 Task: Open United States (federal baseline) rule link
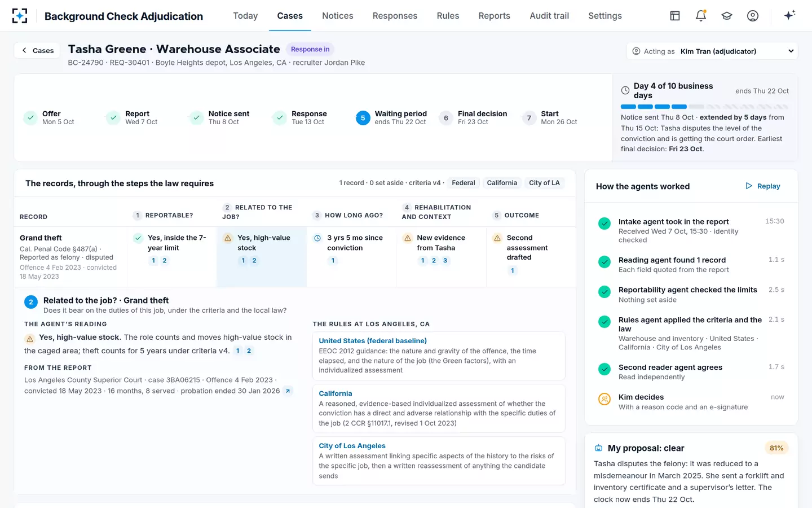[x=373, y=341]
